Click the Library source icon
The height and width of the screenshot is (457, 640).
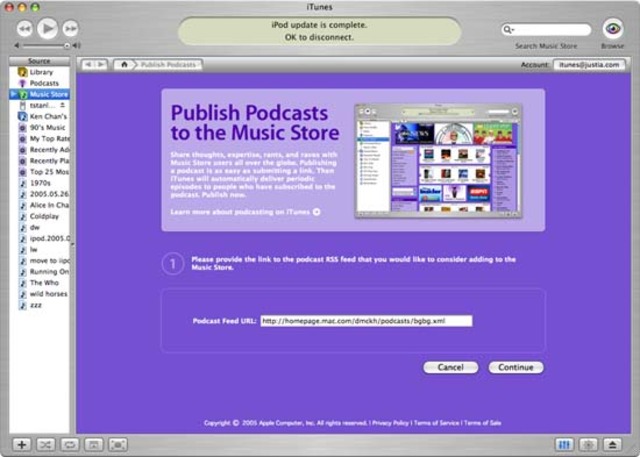22,72
